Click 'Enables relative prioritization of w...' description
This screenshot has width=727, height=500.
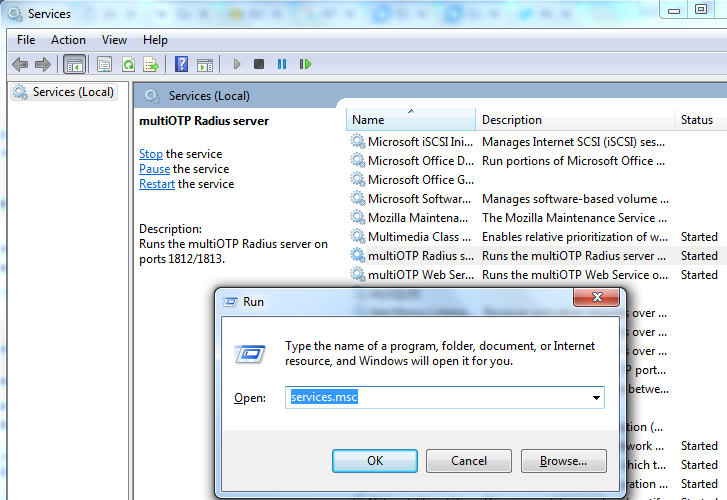575,237
